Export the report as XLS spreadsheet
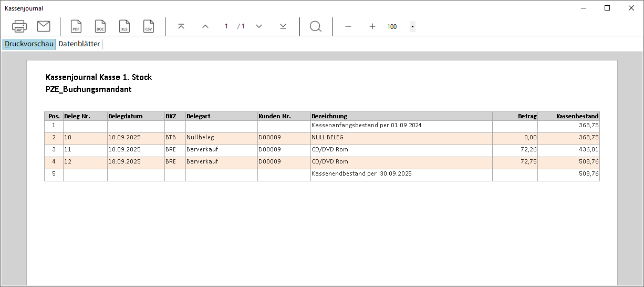644x287 pixels. coord(124,26)
